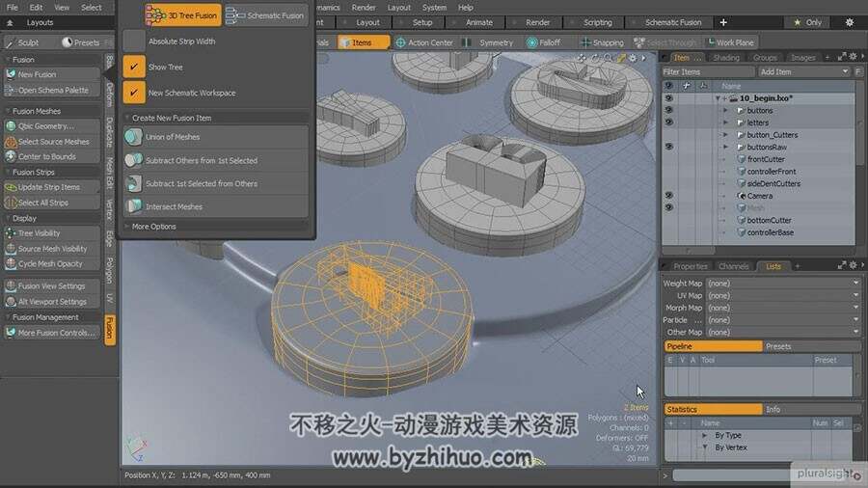The width and height of the screenshot is (868, 488).
Task: Hide the buttonsRaw item via eye icon
Action: (668, 147)
